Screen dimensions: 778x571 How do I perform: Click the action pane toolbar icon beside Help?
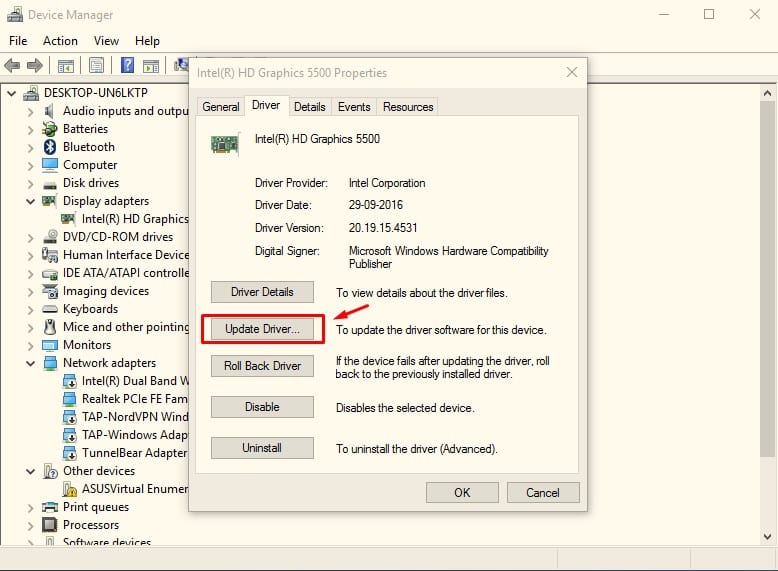pos(151,65)
